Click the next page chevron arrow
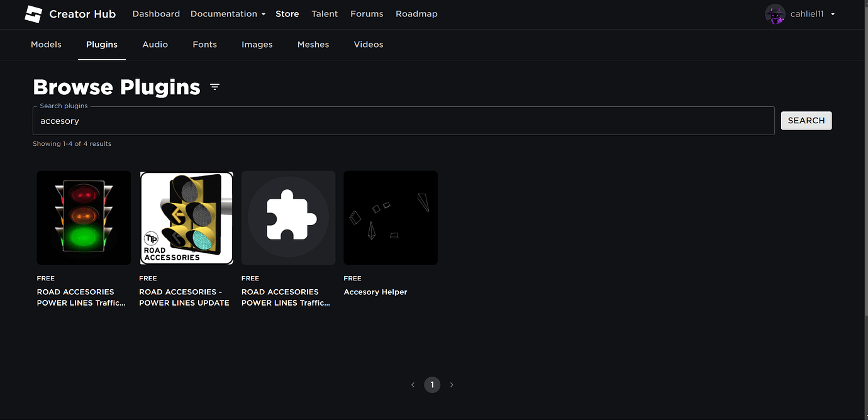The height and width of the screenshot is (420, 868). 452,384
